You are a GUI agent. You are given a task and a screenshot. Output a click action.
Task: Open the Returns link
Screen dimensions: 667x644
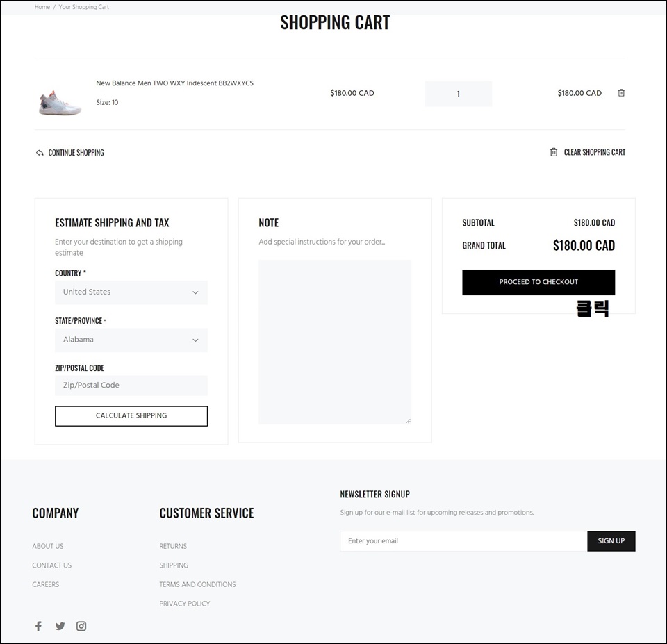pos(173,546)
